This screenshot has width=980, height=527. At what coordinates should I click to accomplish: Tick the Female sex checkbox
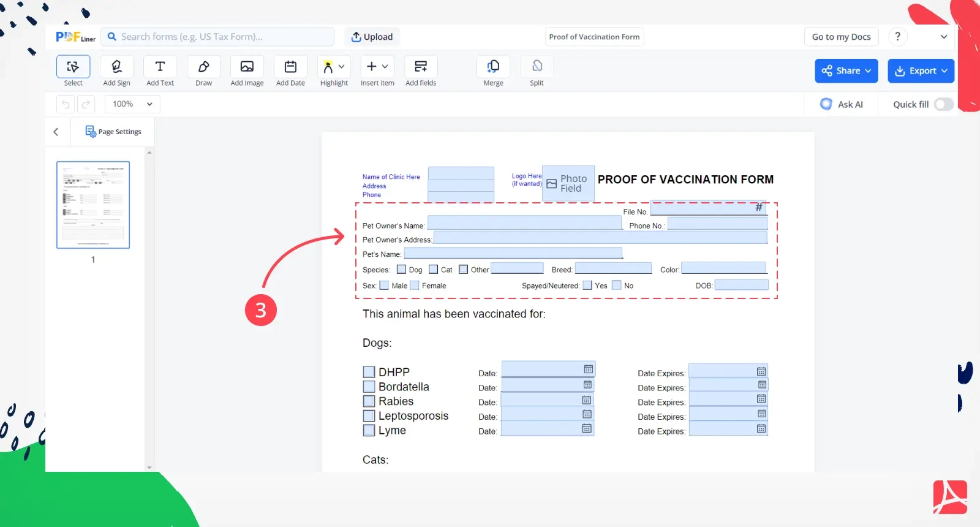(x=415, y=285)
